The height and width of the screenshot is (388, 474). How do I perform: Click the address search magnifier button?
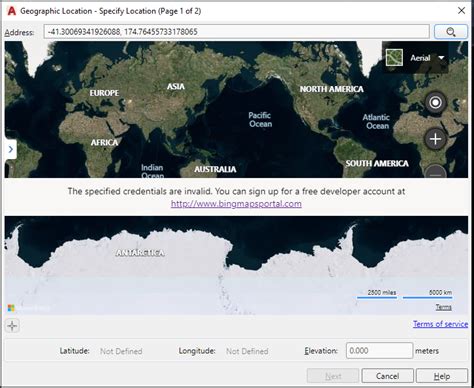pos(451,32)
